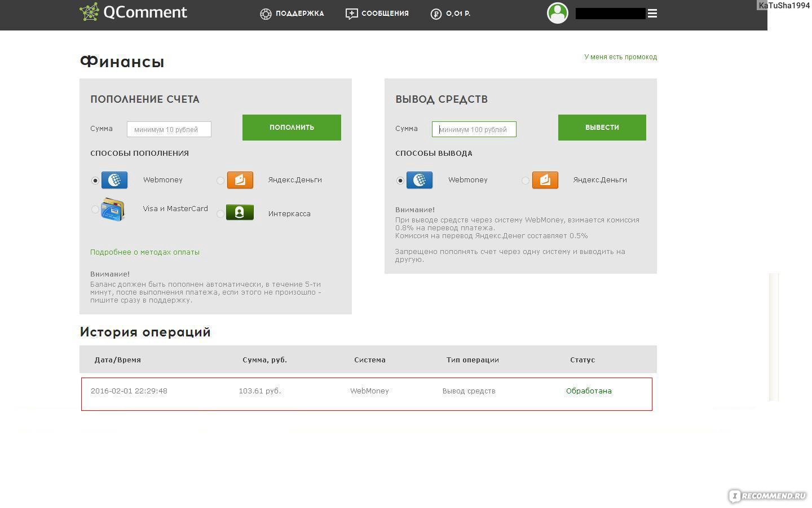Click Яндекс.Деньги icon under Способы вывода
This screenshot has height=508, width=812.
pyautogui.click(x=545, y=180)
